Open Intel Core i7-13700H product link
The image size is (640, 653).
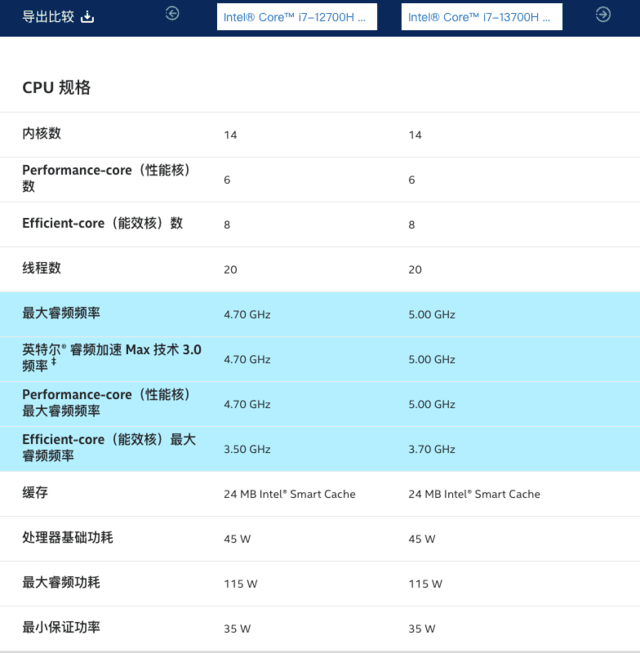482,17
